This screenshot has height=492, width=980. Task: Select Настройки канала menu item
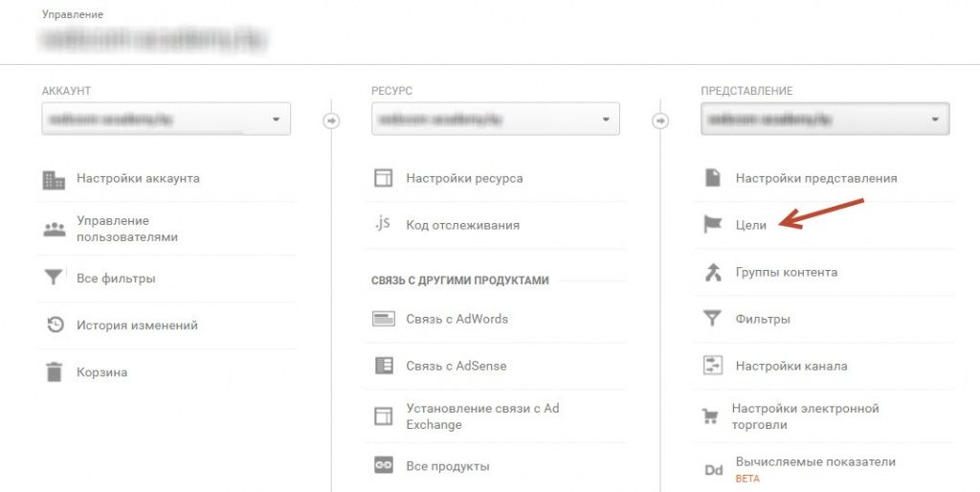tap(791, 366)
